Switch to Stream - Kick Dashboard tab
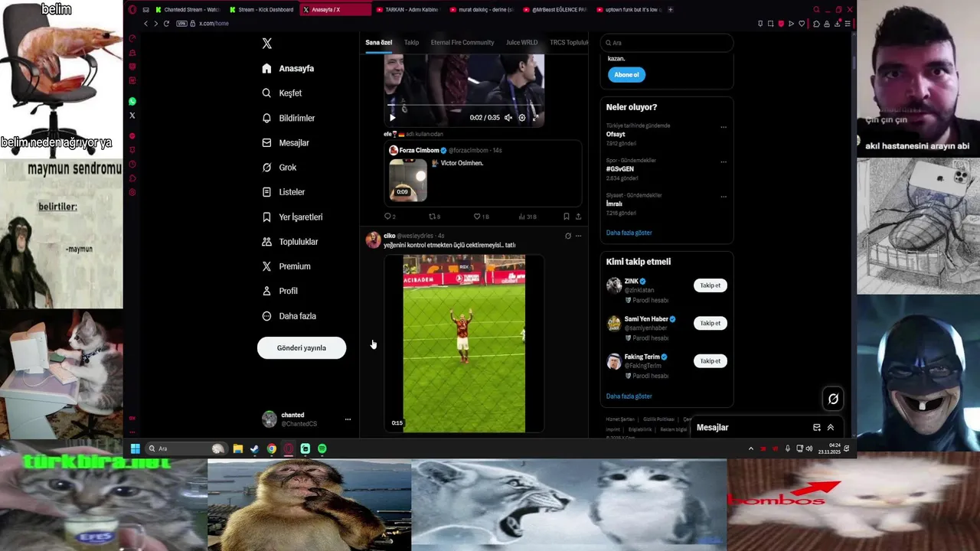 tap(262, 10)
